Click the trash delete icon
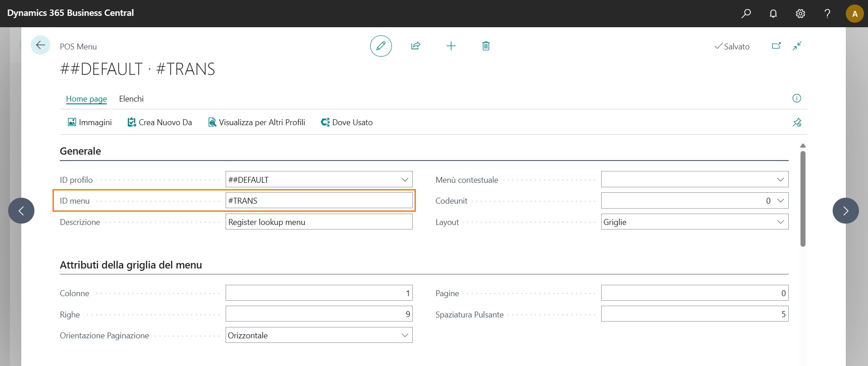The image size is (868, 366). (486, 46)
